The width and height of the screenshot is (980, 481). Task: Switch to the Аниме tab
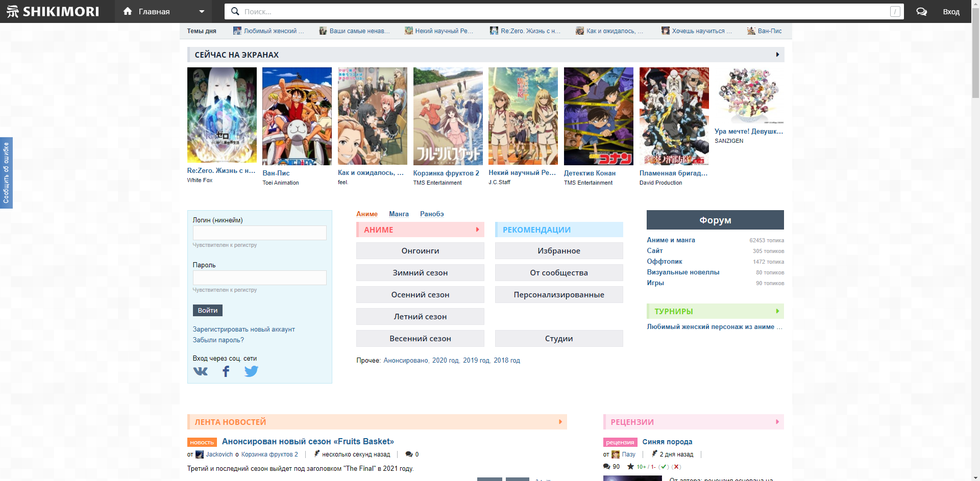[x=367, y=214]
